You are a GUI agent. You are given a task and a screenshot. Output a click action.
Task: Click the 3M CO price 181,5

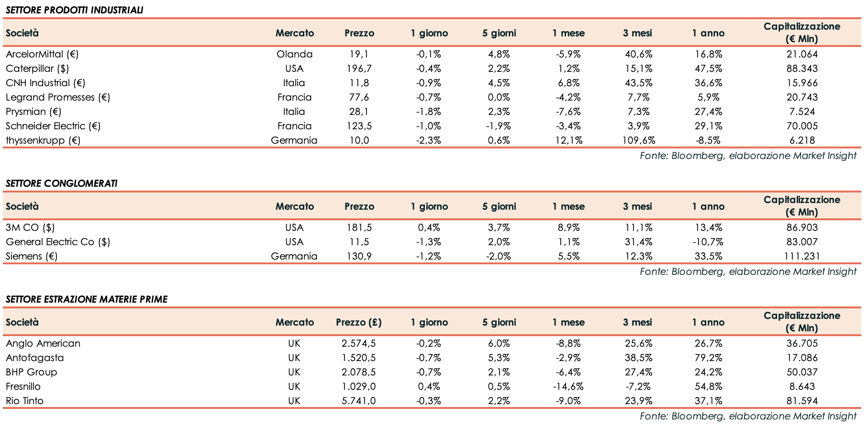[x=359, y=227]
